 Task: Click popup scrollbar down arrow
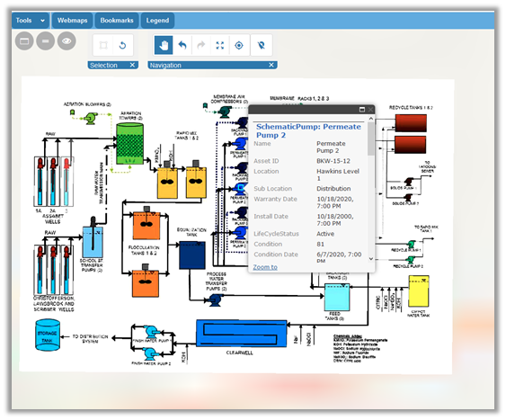[371, 259]
